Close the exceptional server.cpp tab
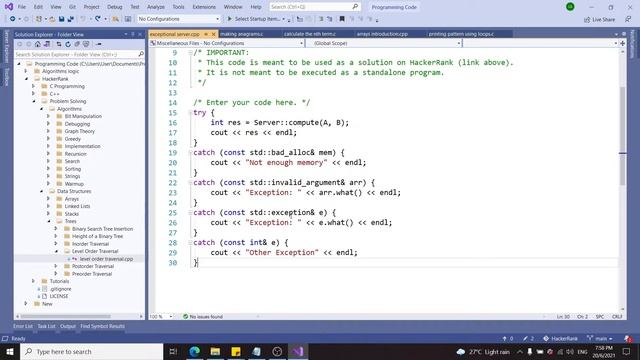Viewport: 640px width, 360px height. [213, 34]
